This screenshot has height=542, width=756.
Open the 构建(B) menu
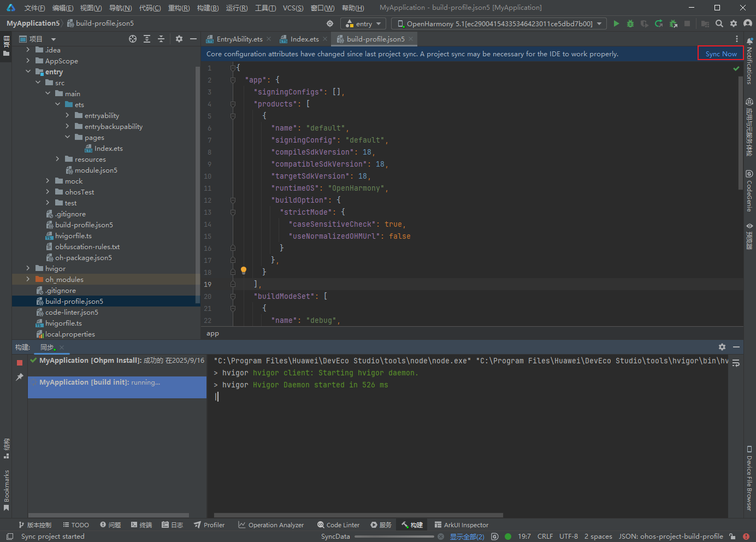click(x=208, y=8)
